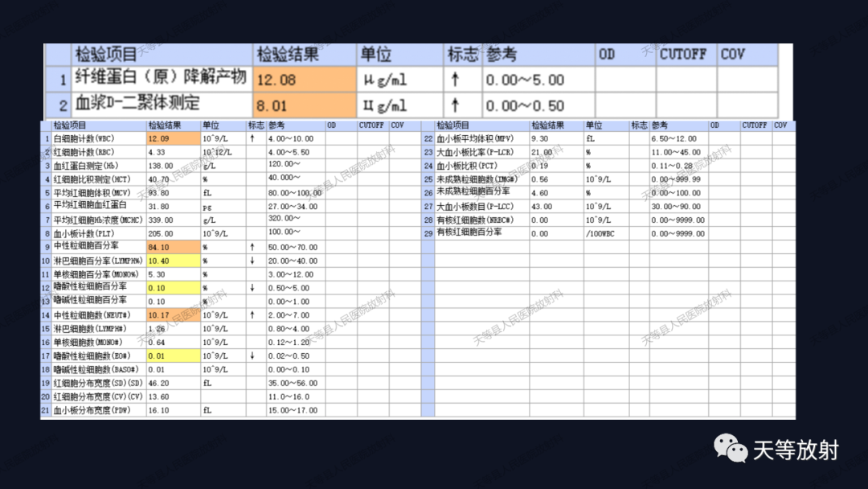This screenshot has height=489, width=868.
Task: Click the MCHC result value 339.00
Action: 161,220
